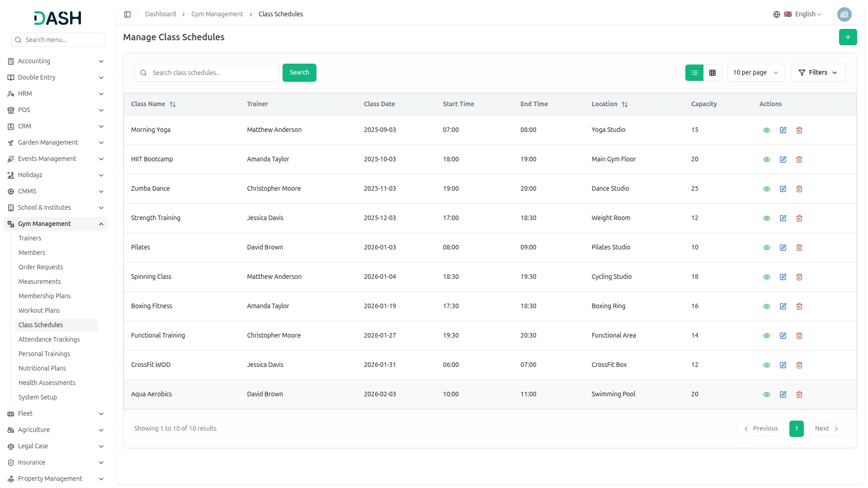Go to Membership Plans in sidebar
The width and height of the screenshot is (868, 488).
[44, 296]
